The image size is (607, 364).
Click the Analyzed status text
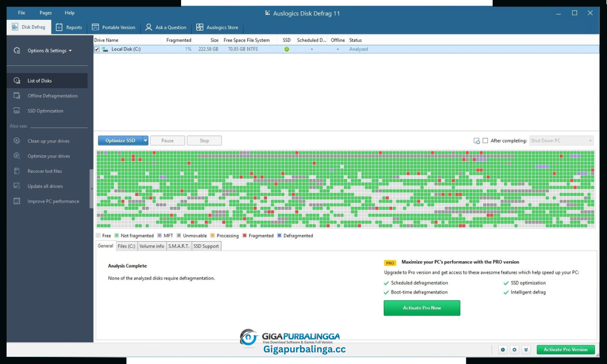click(359, 49)
